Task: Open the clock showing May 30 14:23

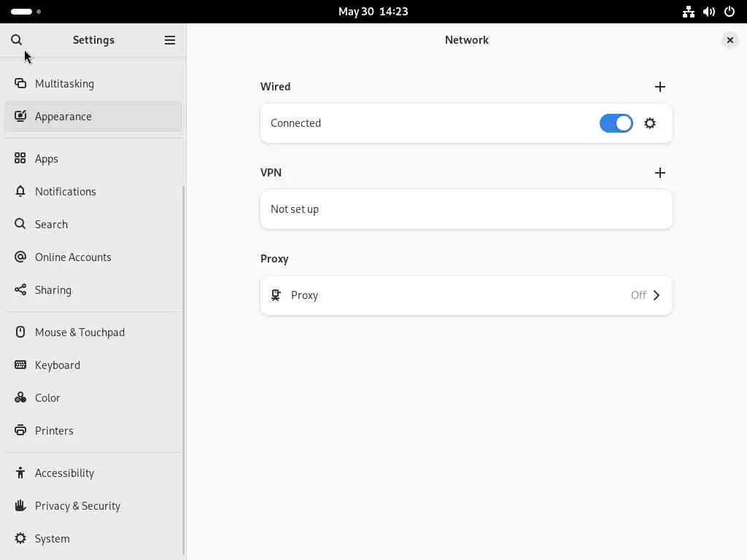Action: [373, 12]
